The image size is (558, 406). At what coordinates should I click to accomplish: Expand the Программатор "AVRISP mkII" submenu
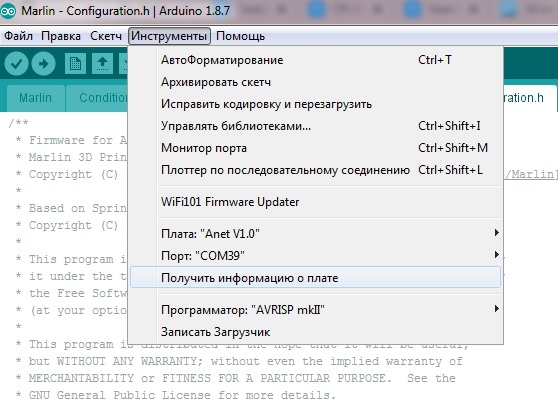pos(315,310)
